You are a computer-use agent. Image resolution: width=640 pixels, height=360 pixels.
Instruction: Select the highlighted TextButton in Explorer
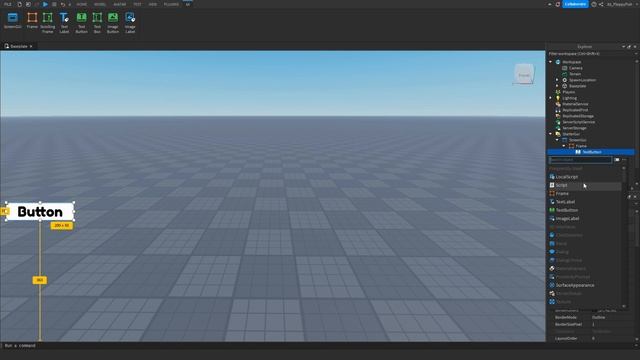pyautogui.click(x=591, y=152)
